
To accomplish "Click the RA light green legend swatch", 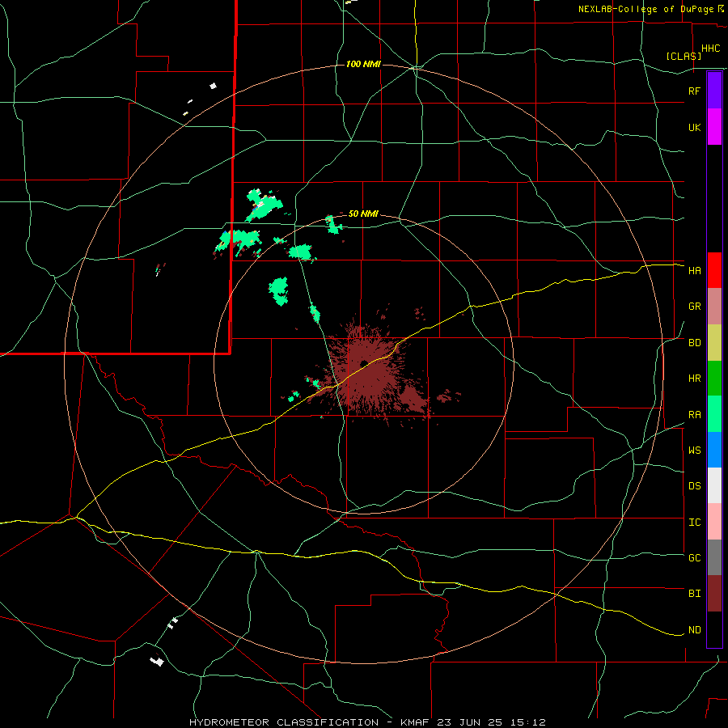I will (714, 414).
